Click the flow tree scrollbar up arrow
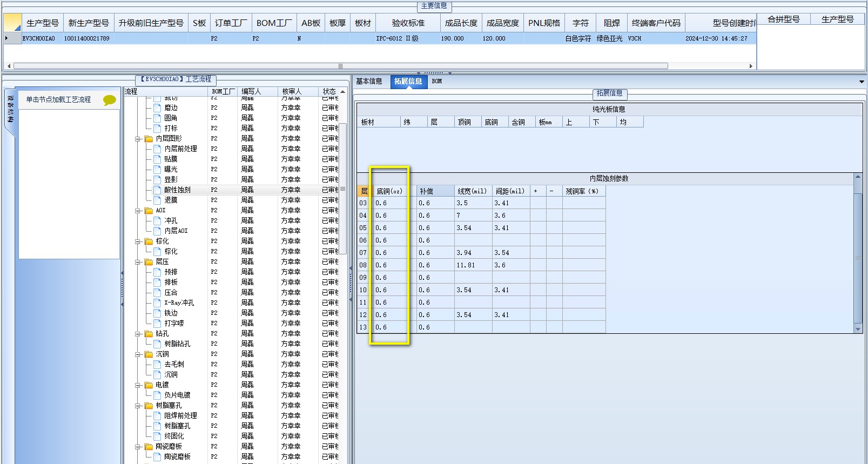 [x=342, y=92]
